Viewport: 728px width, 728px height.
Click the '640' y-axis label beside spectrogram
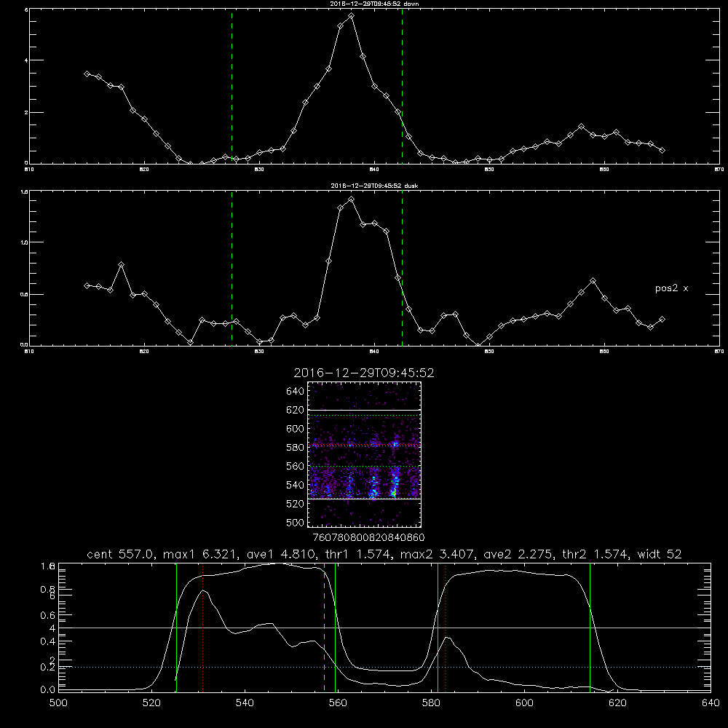click(x=296, y=392)
